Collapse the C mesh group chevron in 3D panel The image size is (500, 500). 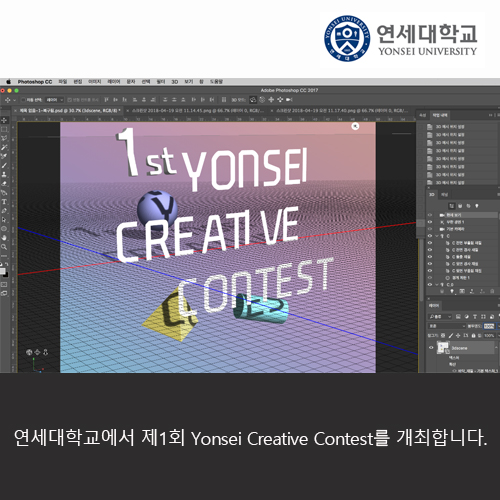coord(437,236)
